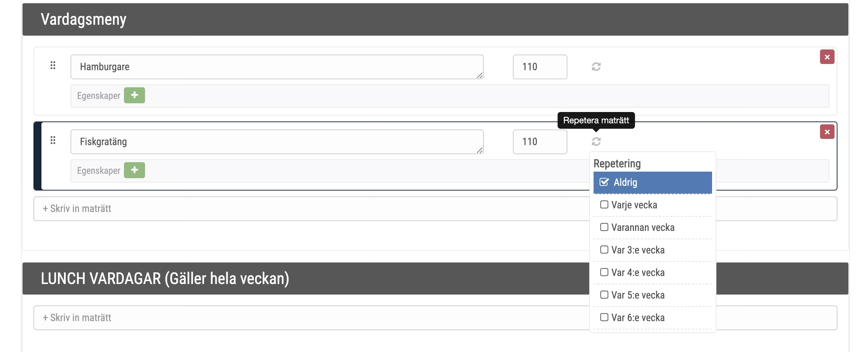Remove the Fiskgratäng dish with red X
The height and width of the screenshot is (352, 868).
[827, 132]
